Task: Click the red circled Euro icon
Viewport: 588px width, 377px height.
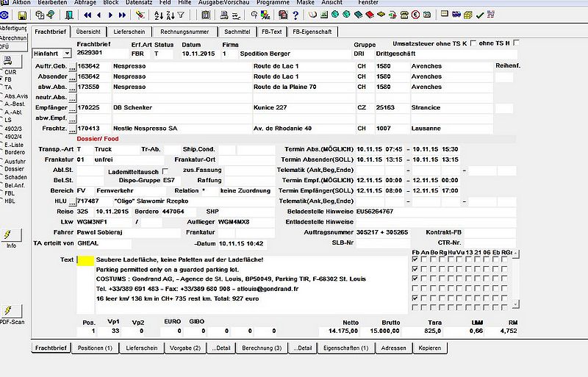Action: click(415, 15)
